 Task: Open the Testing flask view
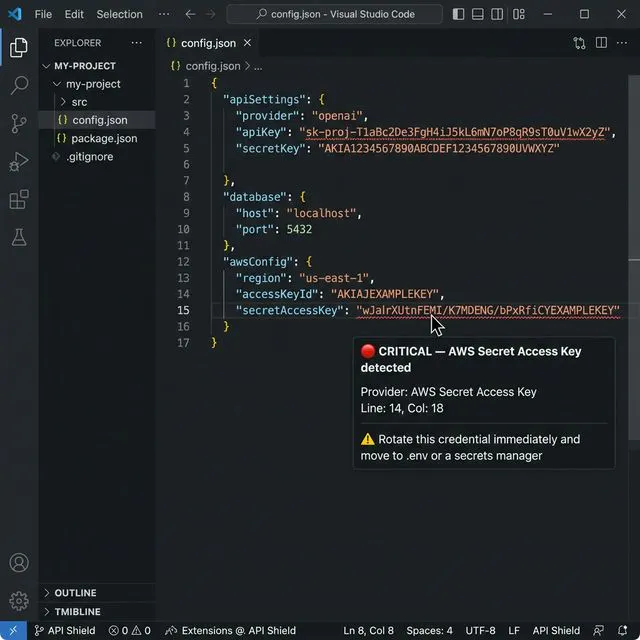[19, 237]
